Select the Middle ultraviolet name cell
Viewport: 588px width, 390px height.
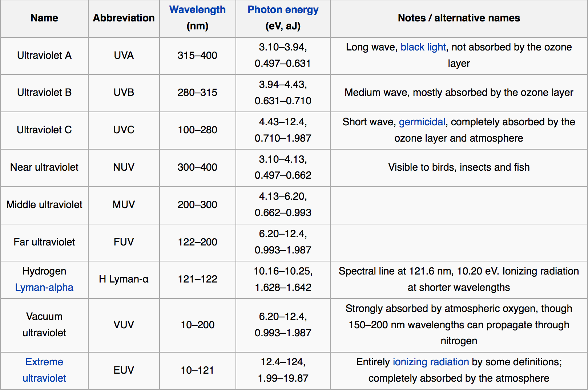44,205
